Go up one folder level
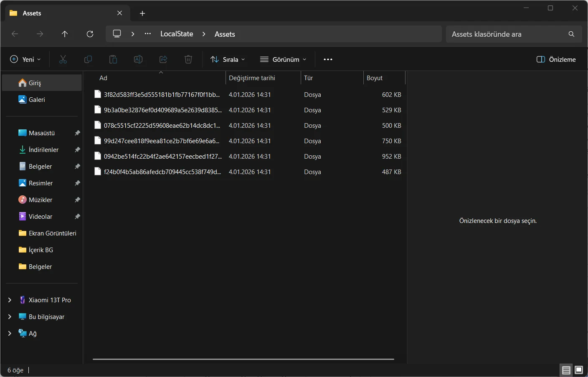Image resolution: width=588 pixels, height=377 pixels. (x=65, y=34)
